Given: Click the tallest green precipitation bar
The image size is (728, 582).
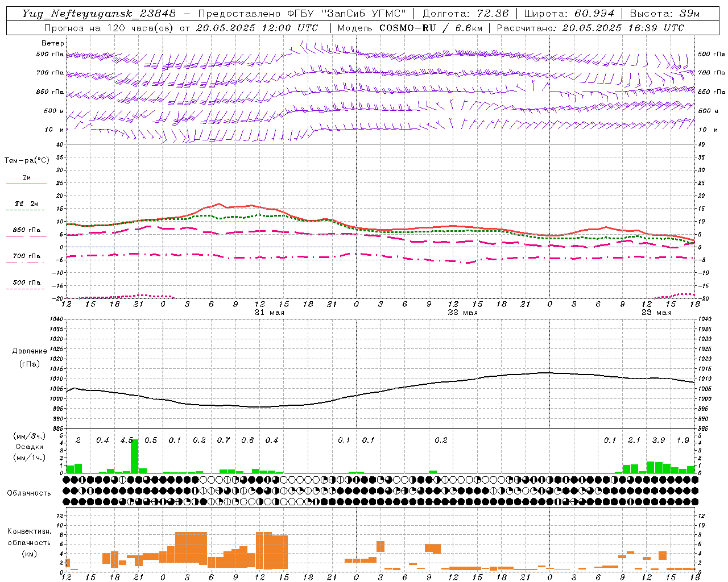Looking at the screenshot, I should pyautogui.click(x=135, y=456).
